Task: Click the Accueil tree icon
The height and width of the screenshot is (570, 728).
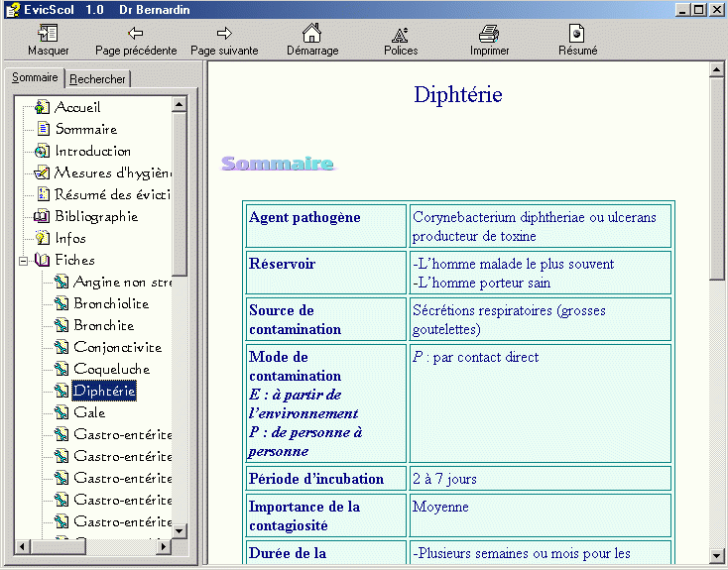Action: (x=42, y=107)
